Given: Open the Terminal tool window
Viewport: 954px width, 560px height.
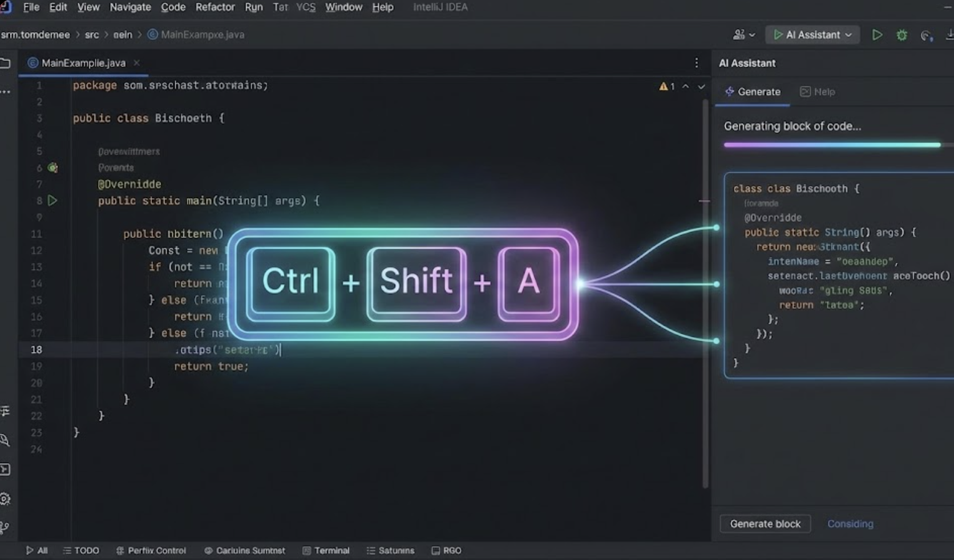Looking at the screenshot, I should (326, 551).
